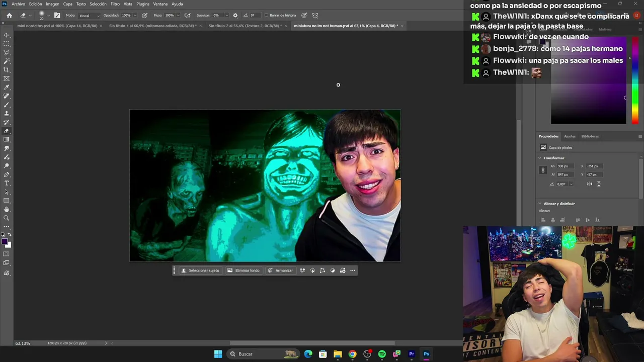Toggle the width-height link in Transformar
The image size is (644, 362).
(543, 170)
